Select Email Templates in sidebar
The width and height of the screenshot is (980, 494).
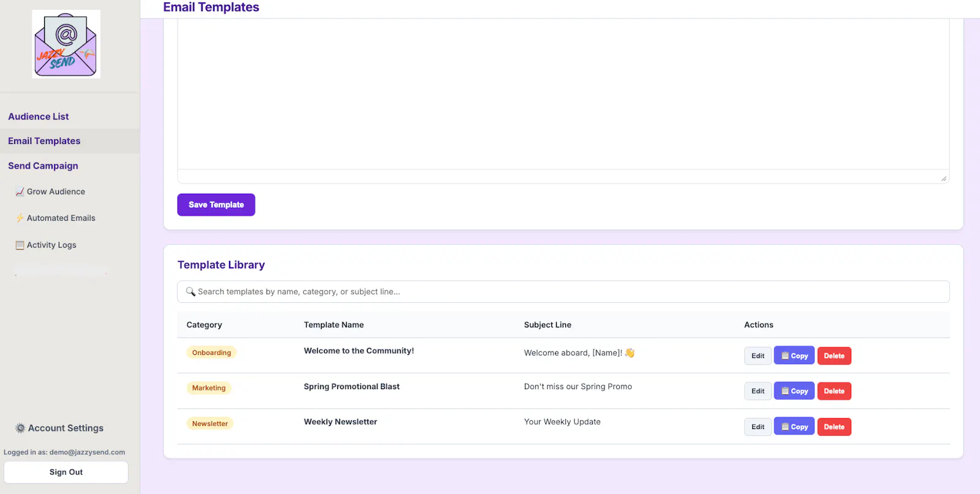click(44, 141)
